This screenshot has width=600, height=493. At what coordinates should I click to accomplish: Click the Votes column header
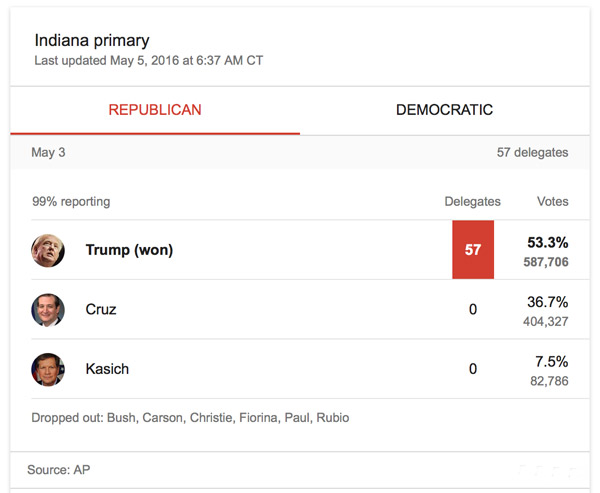(552, 202)
